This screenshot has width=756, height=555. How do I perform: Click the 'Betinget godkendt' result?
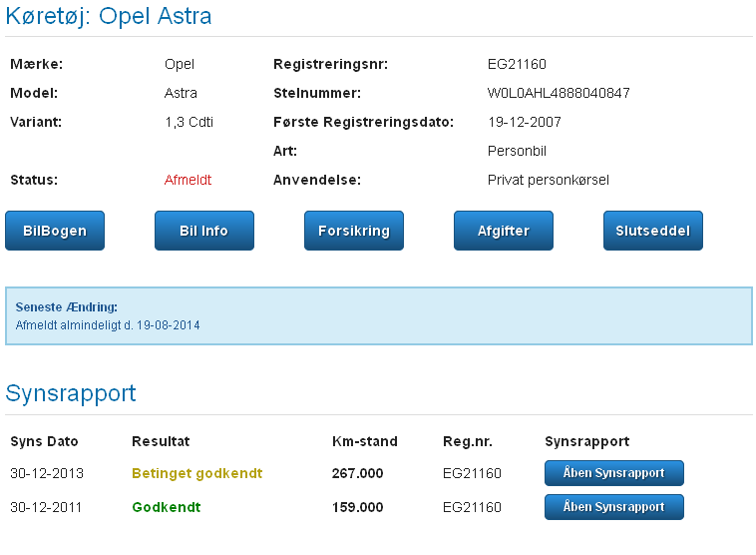196,473
